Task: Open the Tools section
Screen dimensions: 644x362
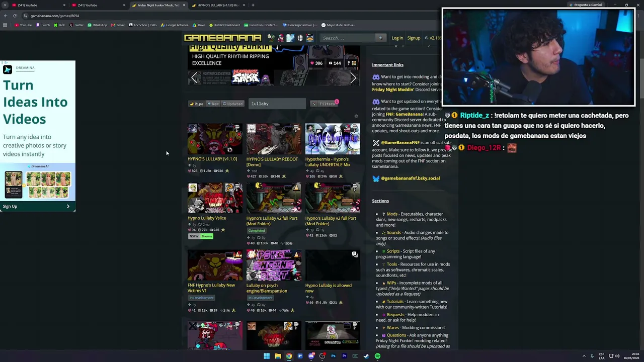Action: [x=392, y=264]
